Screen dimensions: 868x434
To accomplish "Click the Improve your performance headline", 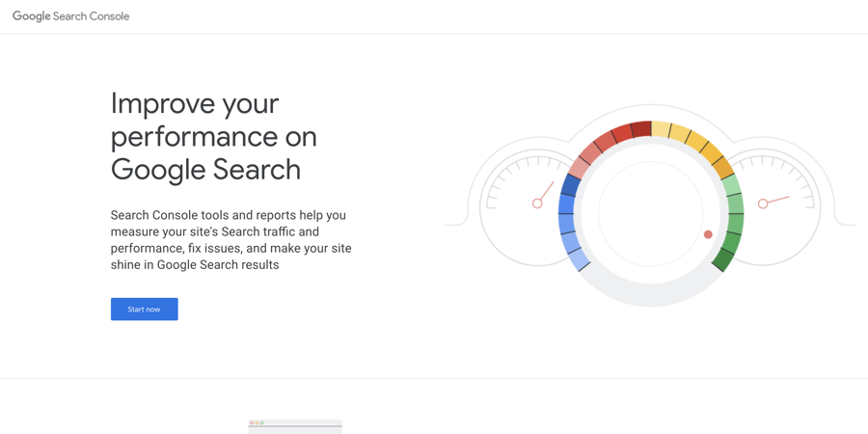I will coord(214,136).
